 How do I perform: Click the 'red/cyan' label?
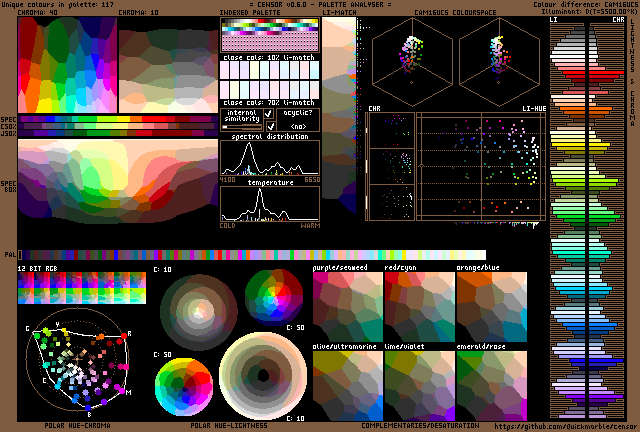point(400,268)
